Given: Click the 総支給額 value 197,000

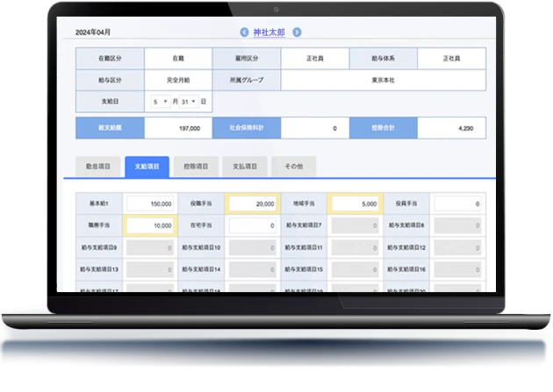Looking at the screenshot, I should pyautogui.click(x=178, y=128).
